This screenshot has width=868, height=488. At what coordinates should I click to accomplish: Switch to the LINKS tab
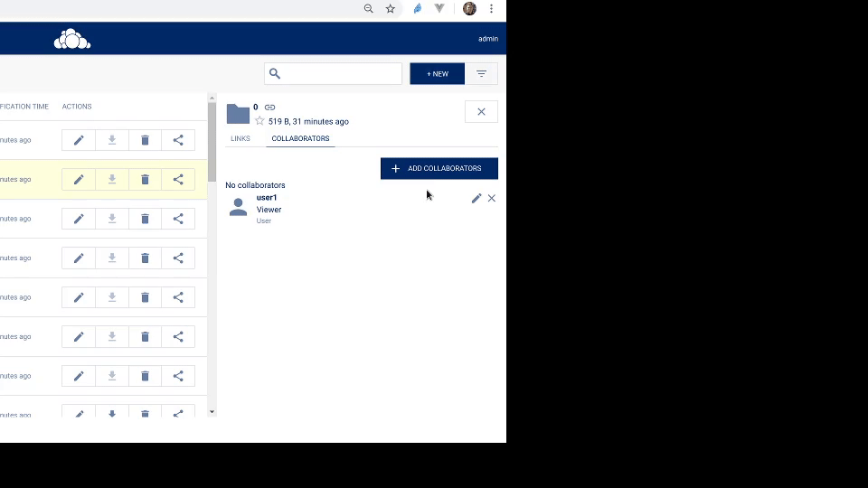pyautogui.click(x=241, y=138)
